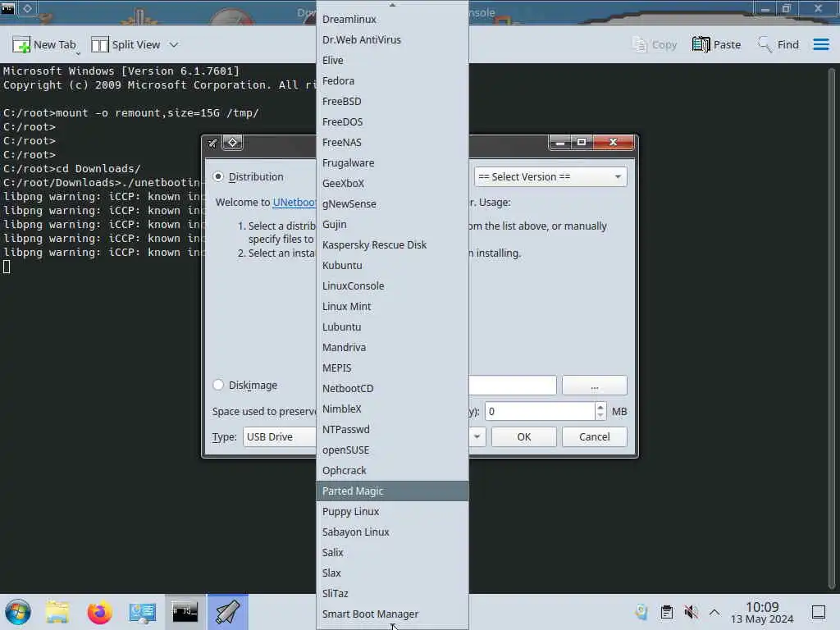Viewport: 840px width, 630px height.
Task: Expand the hidden system tray icons arrow
Action: [x=714, y=612]
